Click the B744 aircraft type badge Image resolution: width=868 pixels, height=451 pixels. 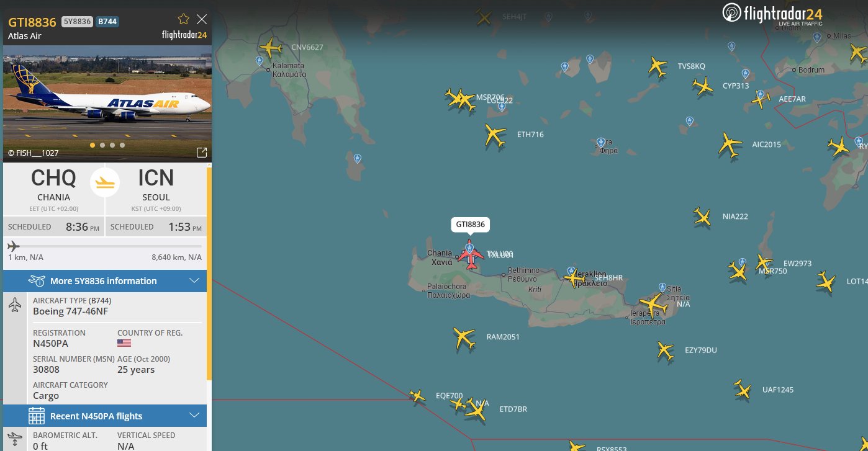coord(107,22)
